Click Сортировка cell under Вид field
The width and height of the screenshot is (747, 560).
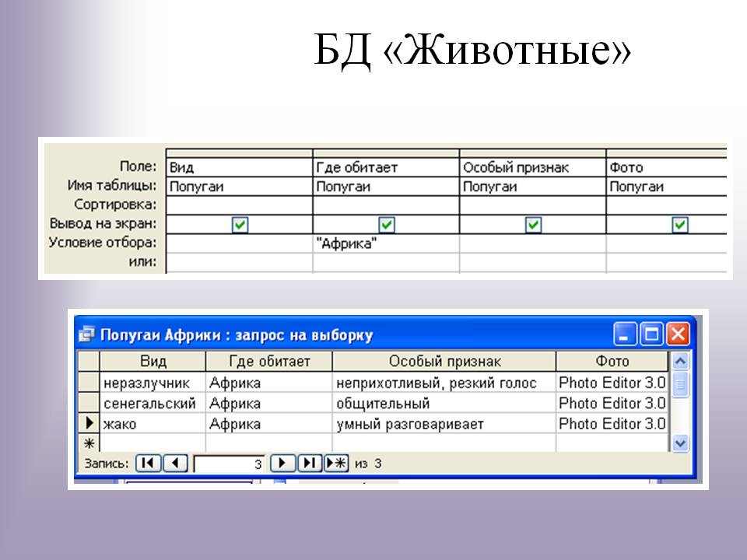click(239, 205)
